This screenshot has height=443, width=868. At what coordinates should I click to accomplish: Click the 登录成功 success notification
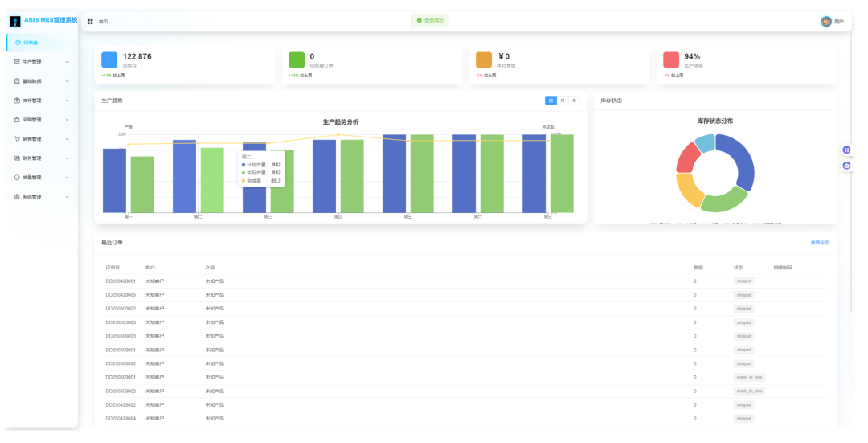(430, 20)
